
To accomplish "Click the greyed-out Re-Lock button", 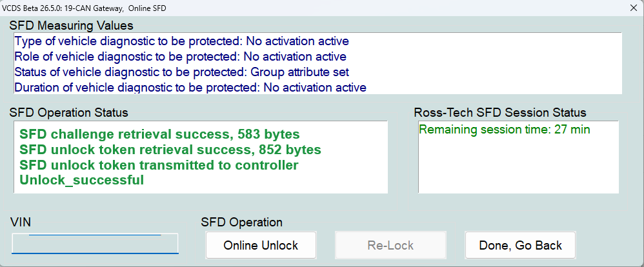I will point(390,245).
